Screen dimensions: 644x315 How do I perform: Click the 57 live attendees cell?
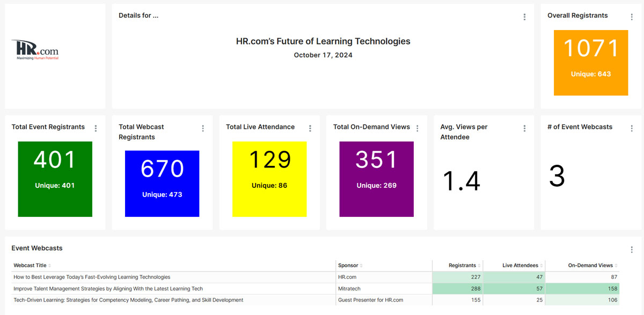tap(514, 288)
